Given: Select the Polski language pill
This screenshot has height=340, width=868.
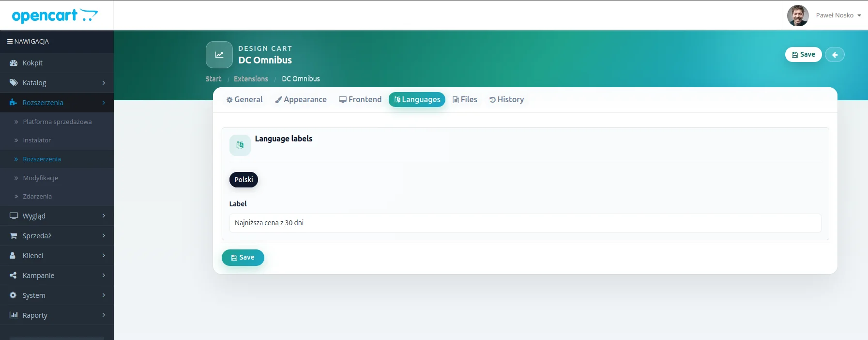Looking at the screenshot, I should [244, 180].
